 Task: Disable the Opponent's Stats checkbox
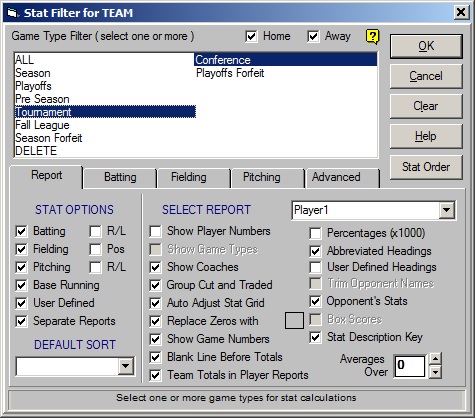point(315,301)
